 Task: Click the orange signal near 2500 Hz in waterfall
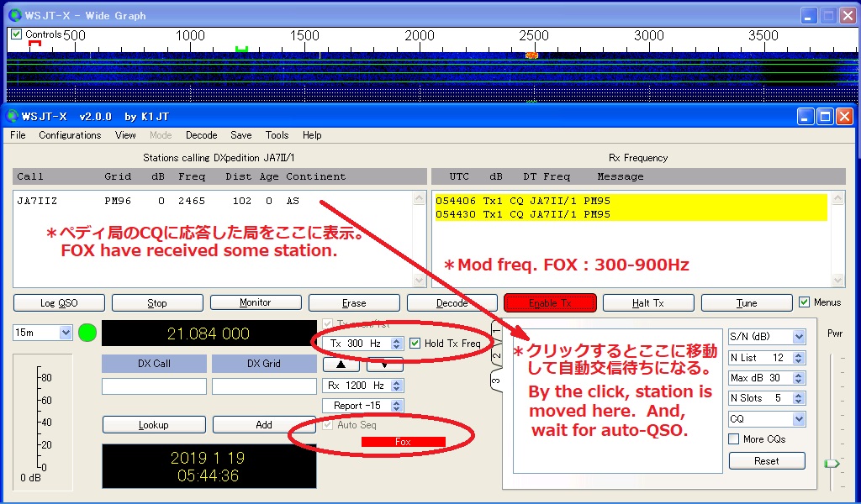[x=531, y=55]
